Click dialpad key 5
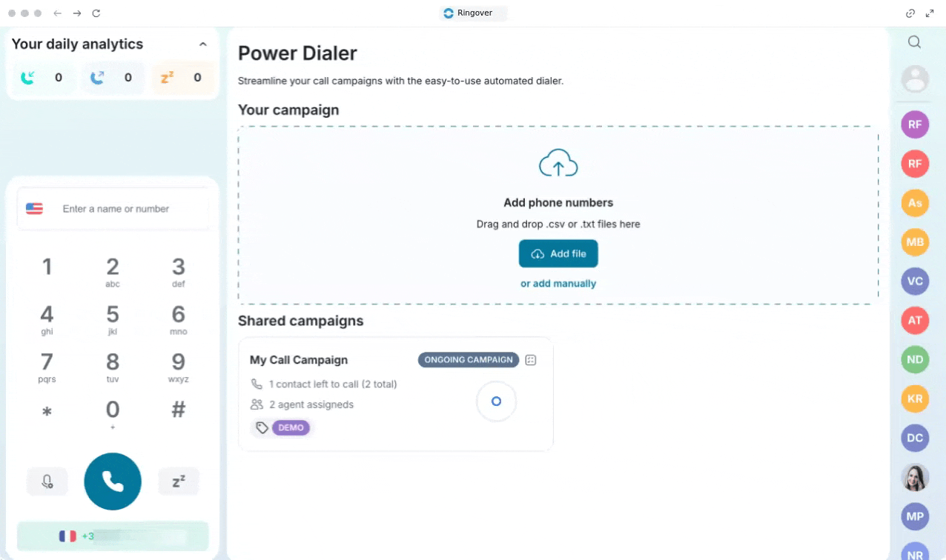Screen dimensions: 946x560 tap(113, 319)
